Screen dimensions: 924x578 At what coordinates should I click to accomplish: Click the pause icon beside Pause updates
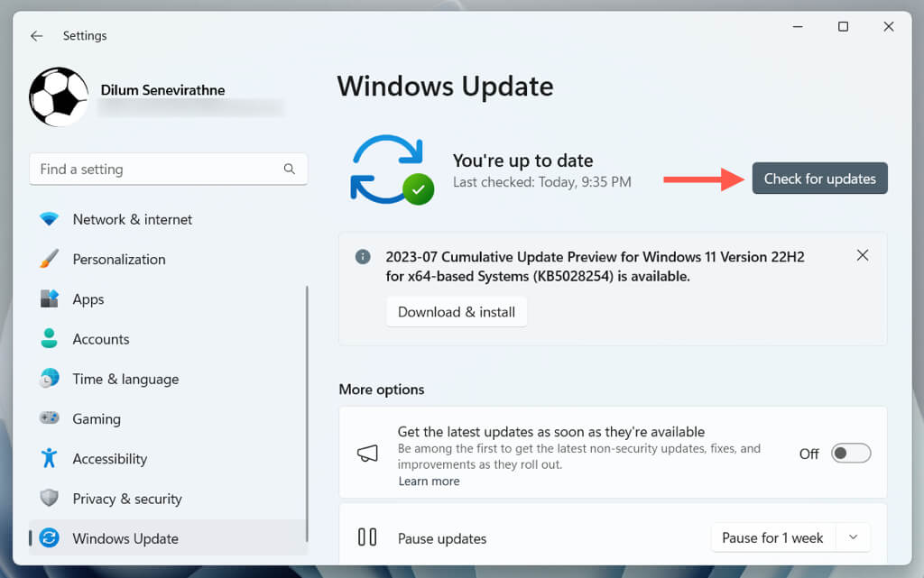pos(367,537)
